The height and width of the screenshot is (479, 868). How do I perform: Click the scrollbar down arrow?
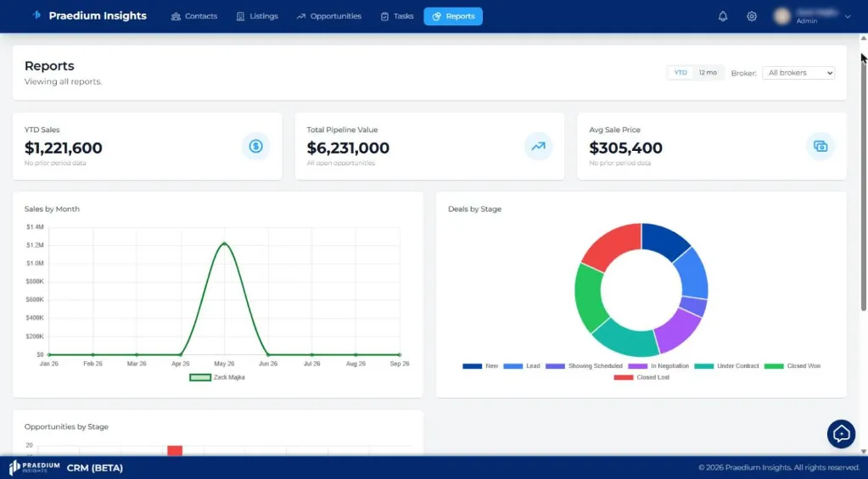[x=863, y=451]
